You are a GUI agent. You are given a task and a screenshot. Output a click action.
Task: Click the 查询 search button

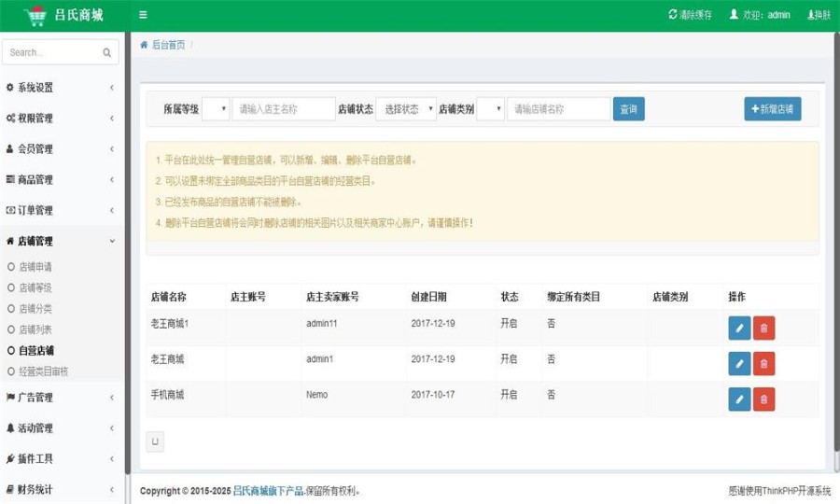pyautogui.click(x=629, y=109)
